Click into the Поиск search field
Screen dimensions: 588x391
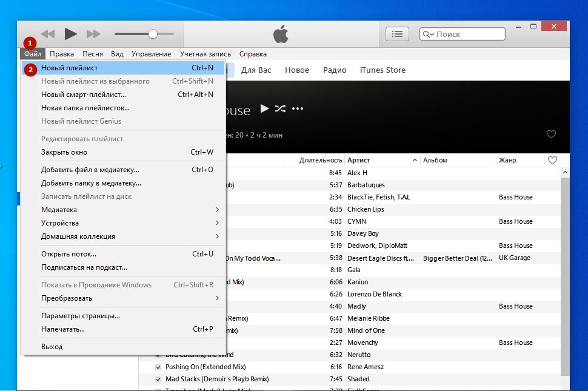(463, 34)
